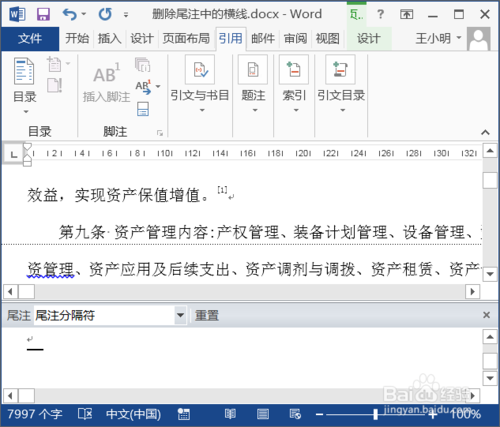The width and height of the screenshot is (500, 427).
Task: Open the 引文与书目 group menu
Action: pyautogui.click(x=200, y=84)
